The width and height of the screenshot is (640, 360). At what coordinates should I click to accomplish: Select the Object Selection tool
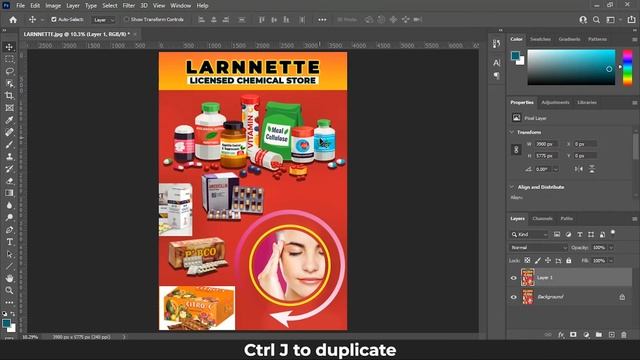pyautogui.click(x=9, y=84)
